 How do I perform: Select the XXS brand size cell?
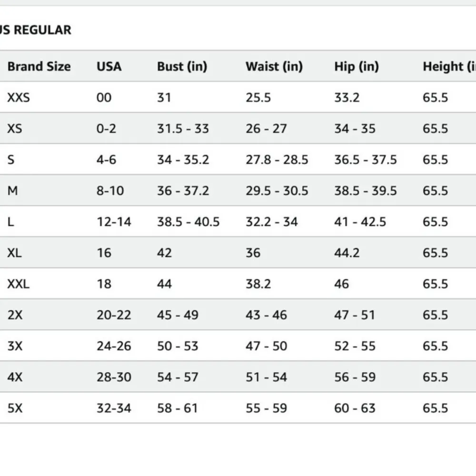tap(19, 98)
